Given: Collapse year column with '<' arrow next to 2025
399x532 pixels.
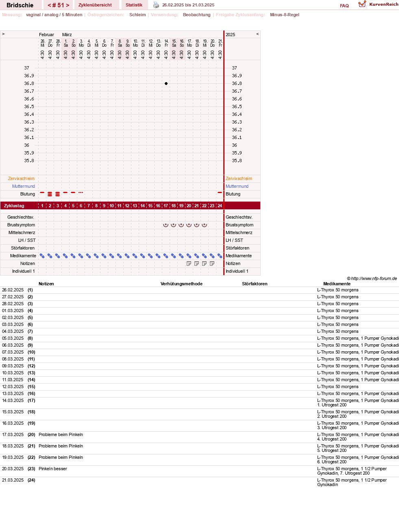Looking at the screenshot, I should click(x=257, y=34).
